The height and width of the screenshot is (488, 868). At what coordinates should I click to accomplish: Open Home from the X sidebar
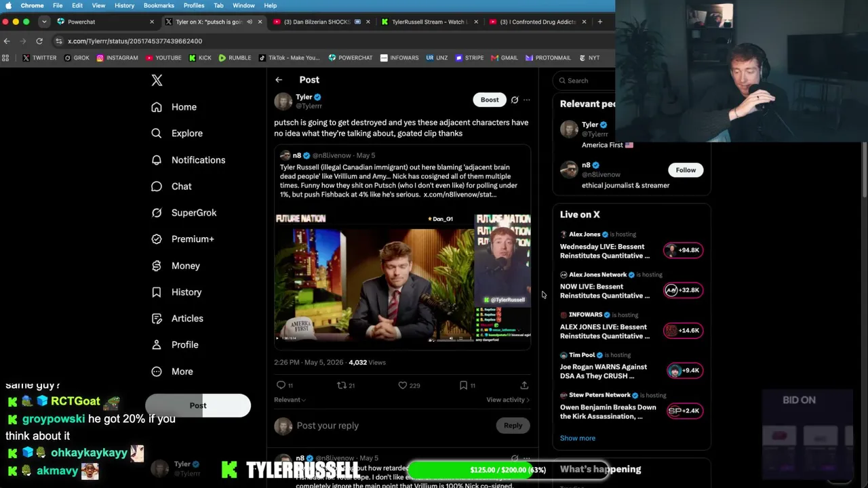pos(174,107)
